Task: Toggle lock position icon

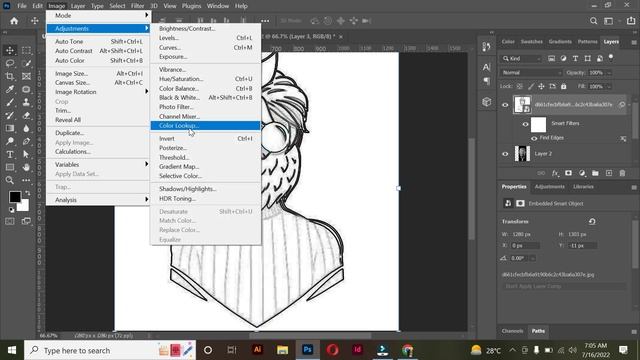Action: [541, 87]
